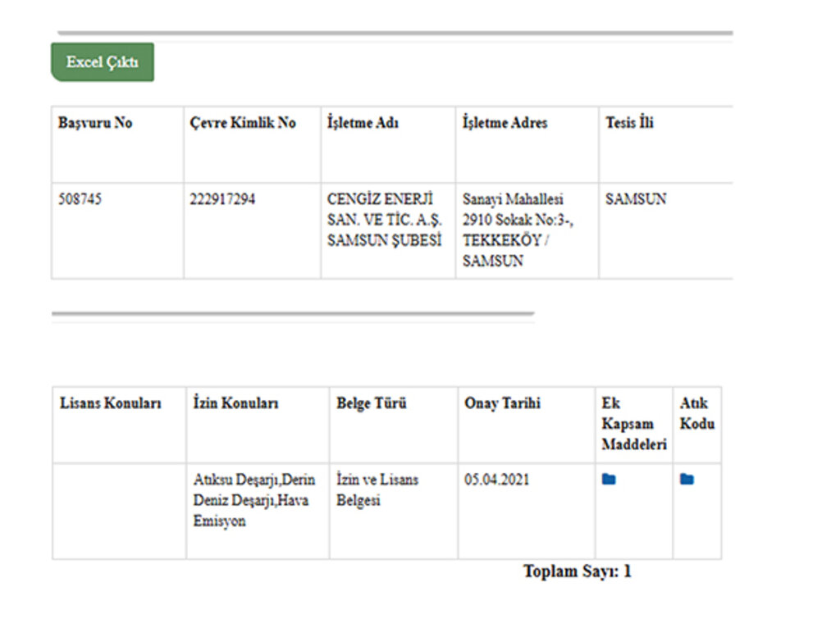Select the Tesis İli column header
Viewport: 840px width, 637px height.
(x=666, y=144)
